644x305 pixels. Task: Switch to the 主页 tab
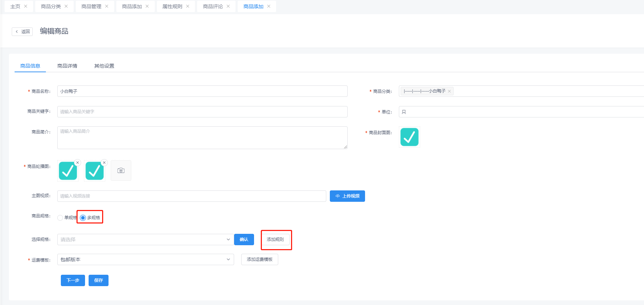point(15,6)
